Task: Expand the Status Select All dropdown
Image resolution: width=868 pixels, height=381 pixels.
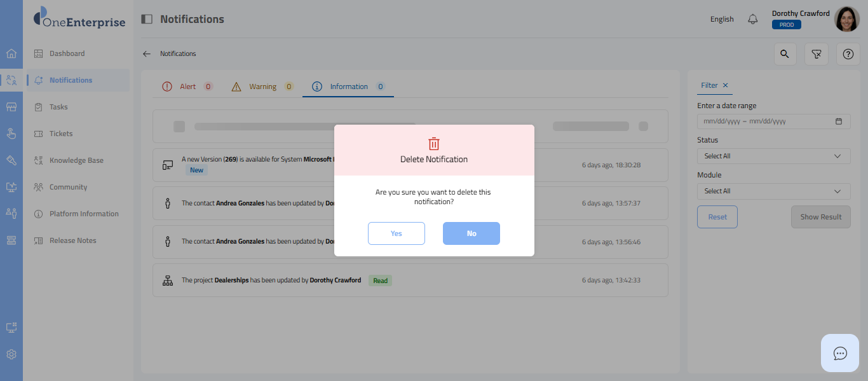Action: click(773, 156)
